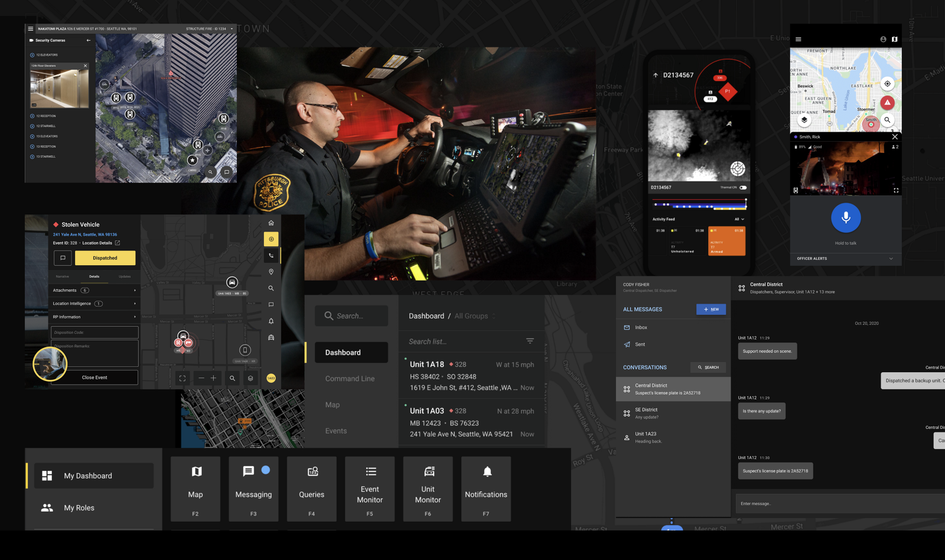Open the 12th Floor Elevators live thumbnail
The image size is (945, 560).
click(59, 89)
